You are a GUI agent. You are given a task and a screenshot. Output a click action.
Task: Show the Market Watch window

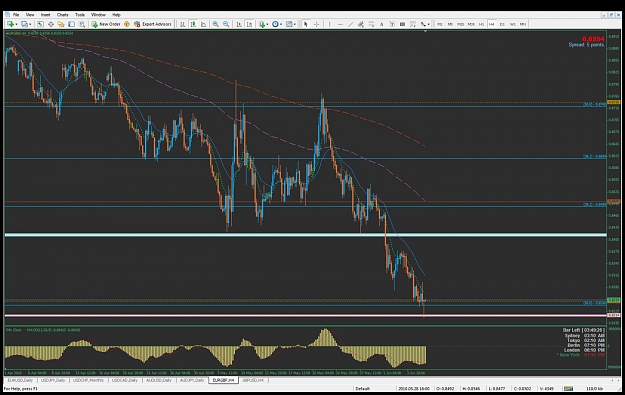point(40,24)
